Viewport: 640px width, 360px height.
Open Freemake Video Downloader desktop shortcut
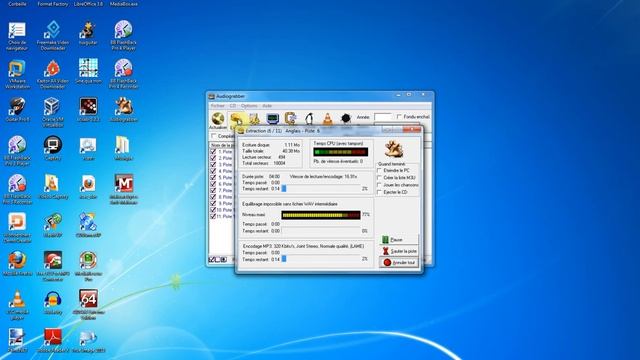click(x=53, y=36)
